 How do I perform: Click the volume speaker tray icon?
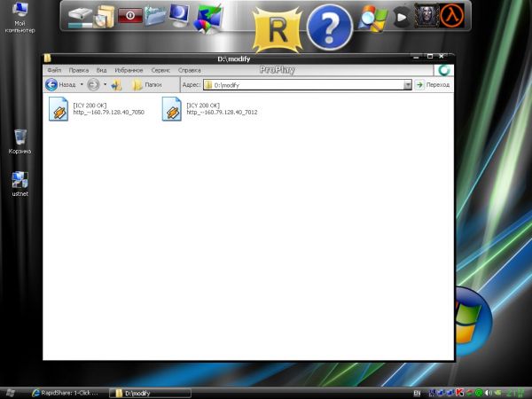(489, 393)
